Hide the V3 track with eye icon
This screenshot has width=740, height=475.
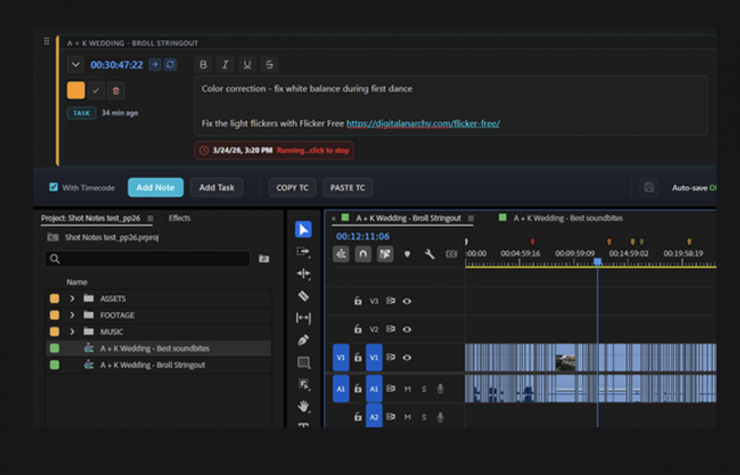(x=407, y=300)
